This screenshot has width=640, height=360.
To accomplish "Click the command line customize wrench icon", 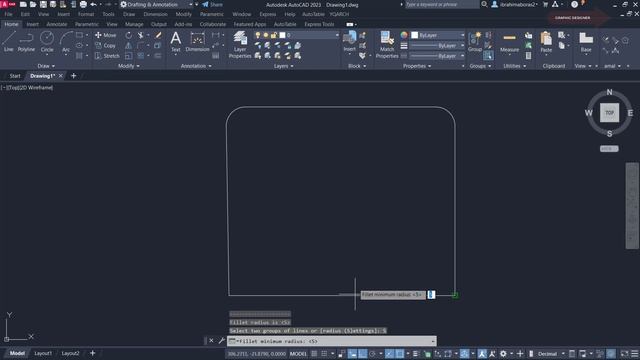I will pos(222,340).
